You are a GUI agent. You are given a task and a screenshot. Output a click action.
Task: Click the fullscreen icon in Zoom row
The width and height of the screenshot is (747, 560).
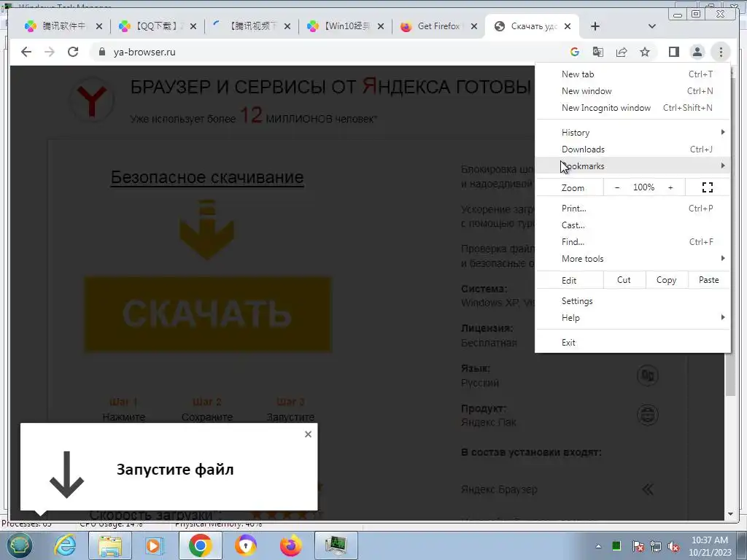click(708, 187)
